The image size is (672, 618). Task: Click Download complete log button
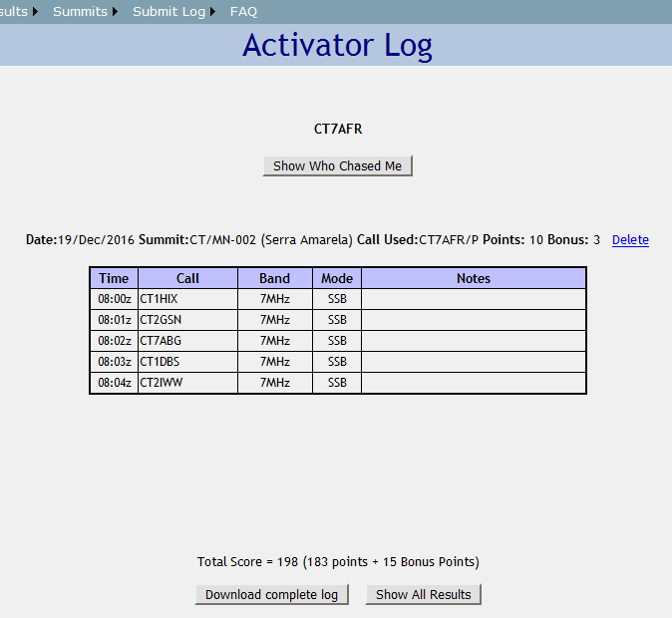(x=272, y=594)
